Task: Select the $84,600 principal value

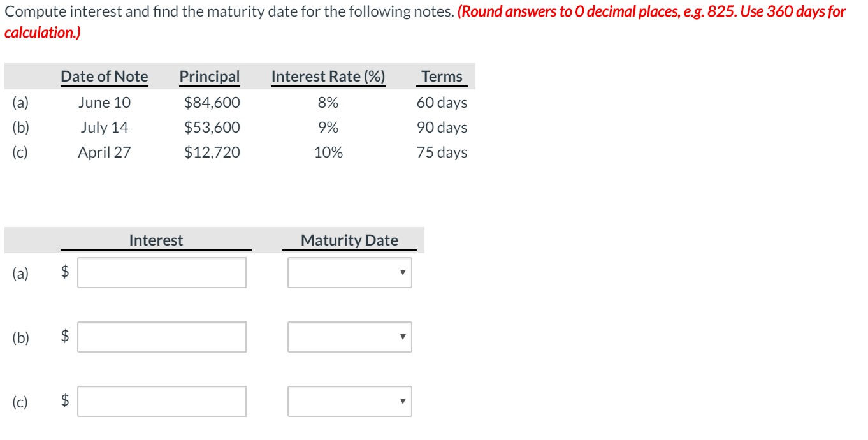Action: (x=212, y=102)
